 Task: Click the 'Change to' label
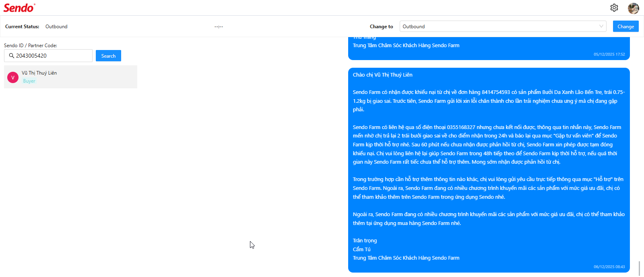[x=381, y=27]
